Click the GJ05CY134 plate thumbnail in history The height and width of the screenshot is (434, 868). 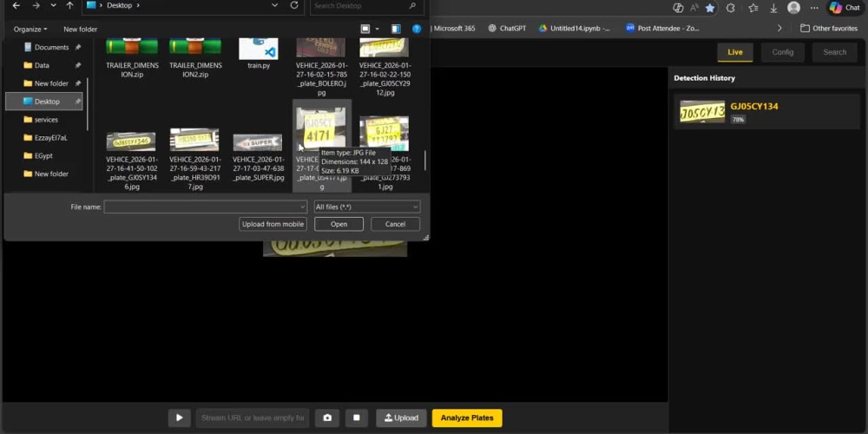pyautogui.click(x=702, y=111)
